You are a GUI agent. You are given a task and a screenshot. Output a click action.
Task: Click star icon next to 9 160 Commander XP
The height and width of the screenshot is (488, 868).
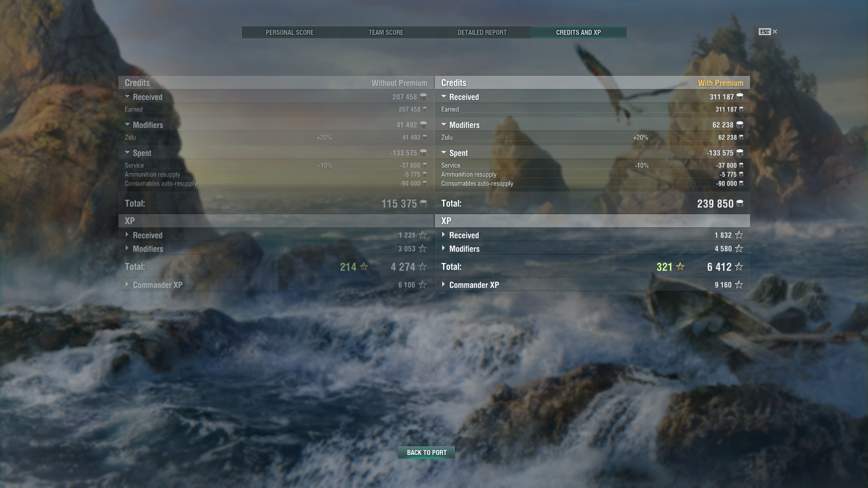tap(739, 285)
